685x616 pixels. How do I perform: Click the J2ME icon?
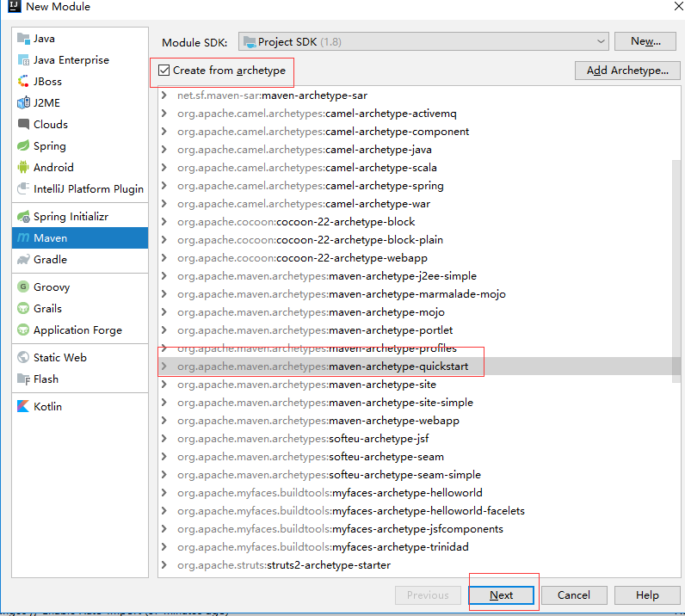(x=23, y=102)
